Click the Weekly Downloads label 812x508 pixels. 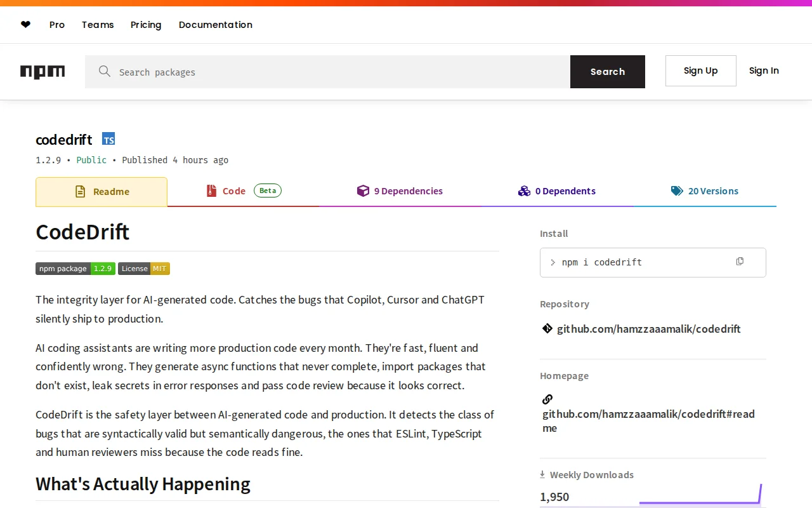(592, 475)
